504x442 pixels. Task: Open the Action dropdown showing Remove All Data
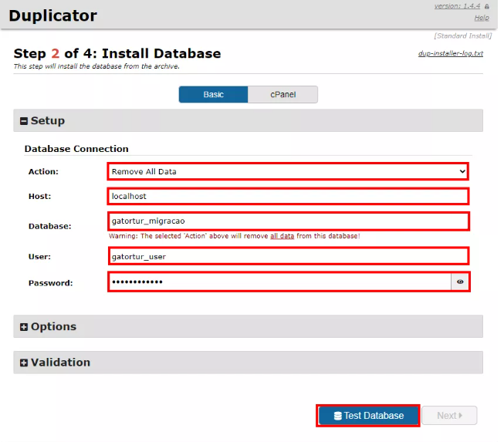288,171
